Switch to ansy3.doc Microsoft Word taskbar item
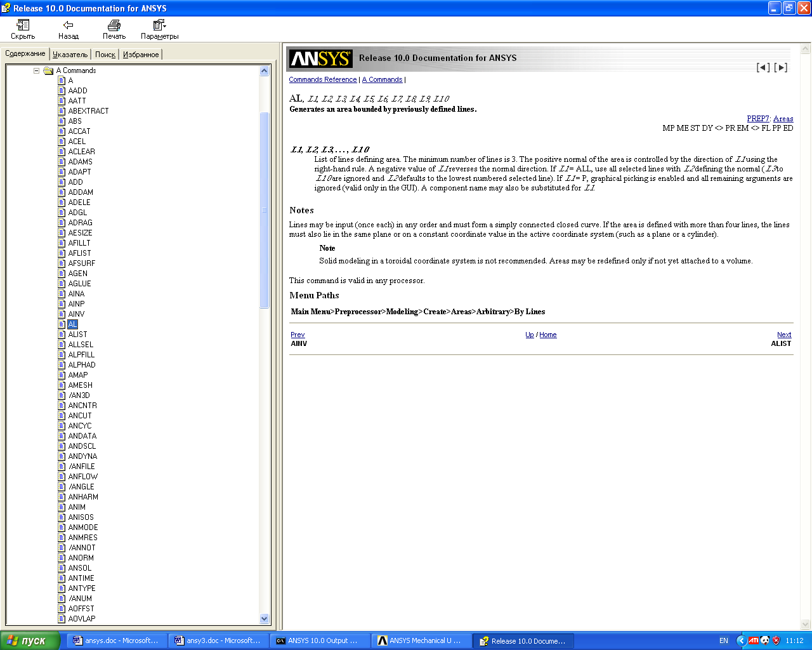The height and width of the screenshot is (650, 812). [x=219, y=640]
